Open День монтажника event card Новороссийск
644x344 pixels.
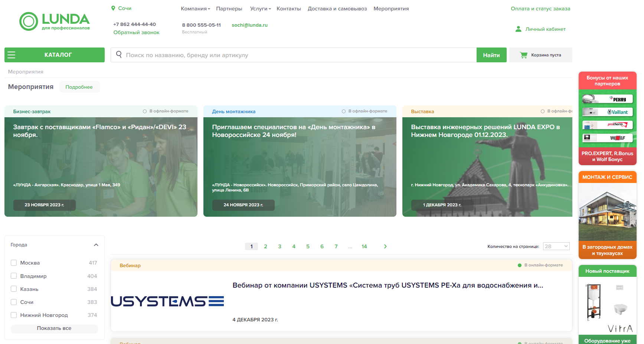300,161
